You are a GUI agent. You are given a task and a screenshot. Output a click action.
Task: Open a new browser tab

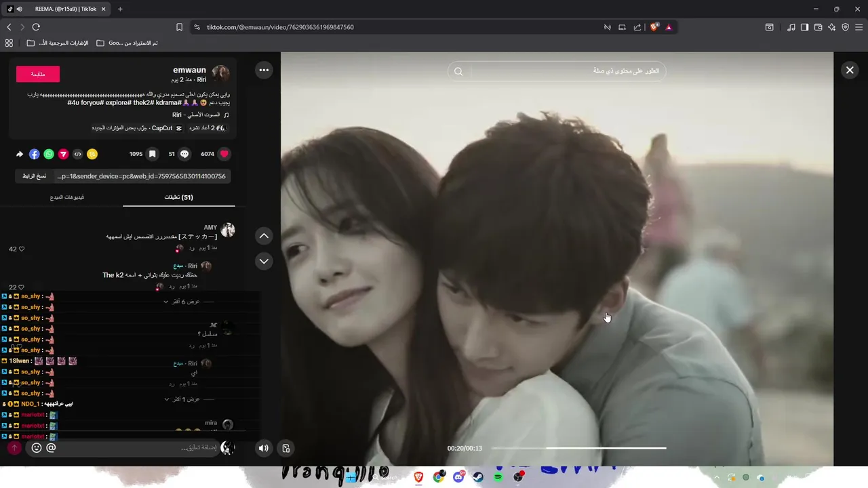click(x=120, y=9)
